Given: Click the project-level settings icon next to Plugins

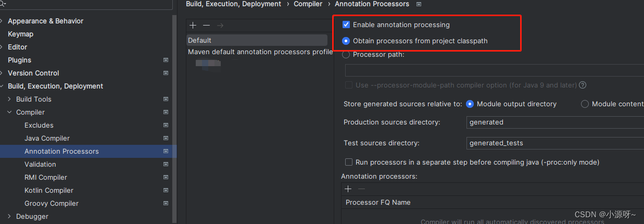Looking at the screenshot, I should coord(166,60).
